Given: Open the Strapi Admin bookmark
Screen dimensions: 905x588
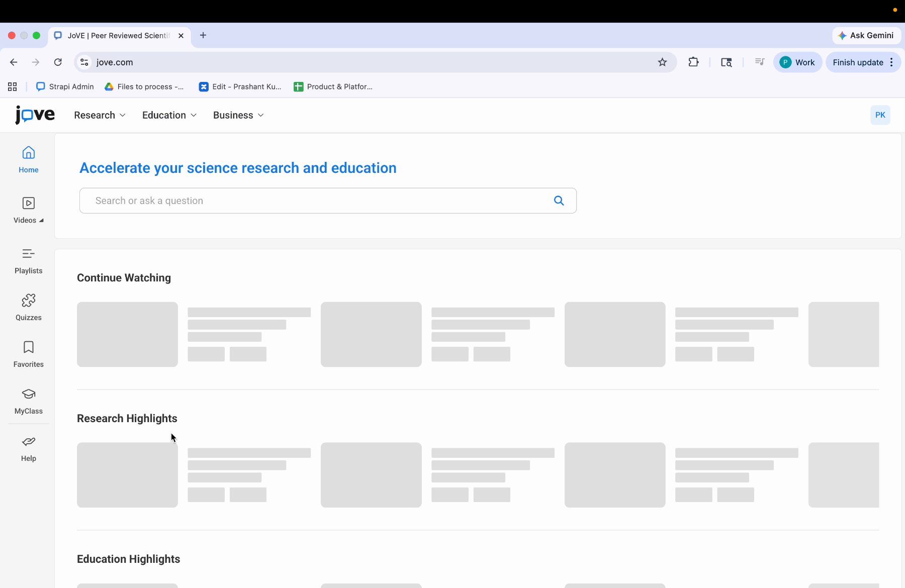Looking at the screenshot, I should 65,86.
